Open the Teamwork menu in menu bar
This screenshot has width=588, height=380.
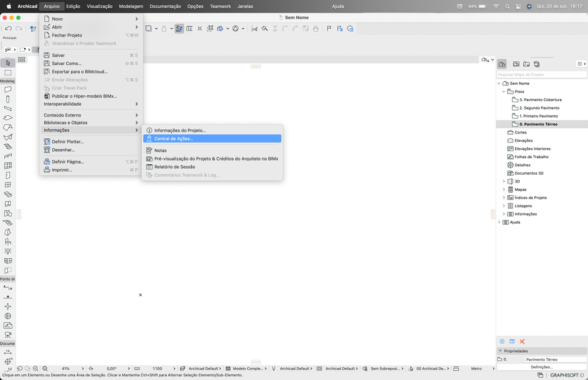coord(220,6)
